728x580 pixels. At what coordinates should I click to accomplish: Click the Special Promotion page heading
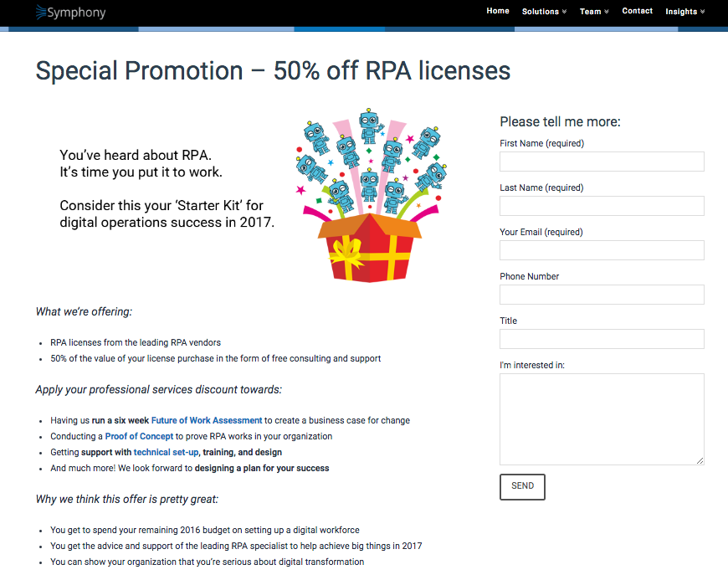point(273,71)
